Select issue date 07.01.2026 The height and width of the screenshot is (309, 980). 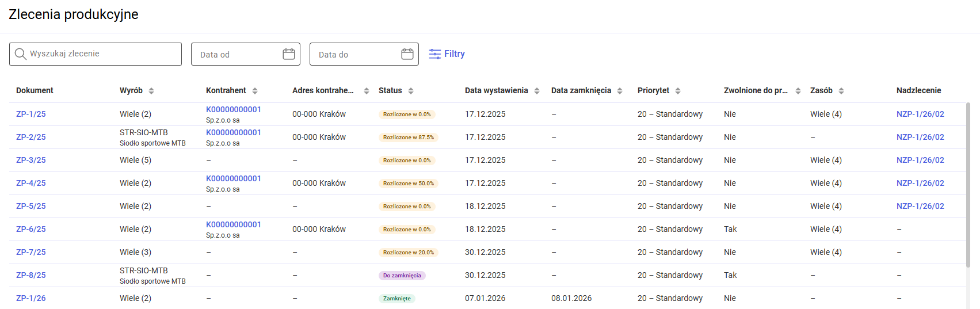[485, 298]
